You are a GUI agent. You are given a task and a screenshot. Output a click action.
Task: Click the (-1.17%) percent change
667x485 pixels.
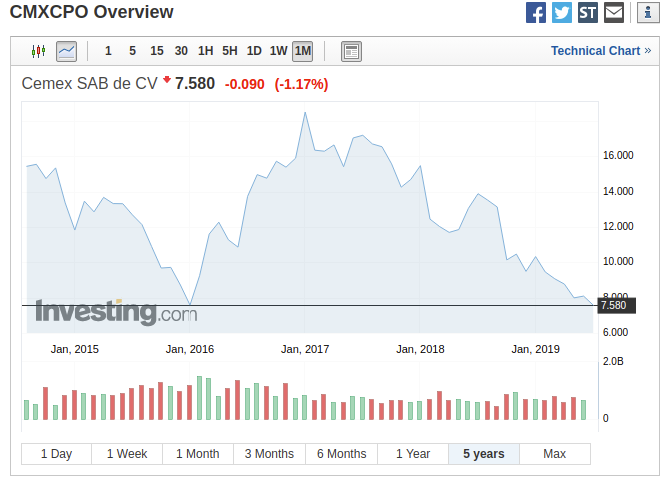[x=301, y=84]
